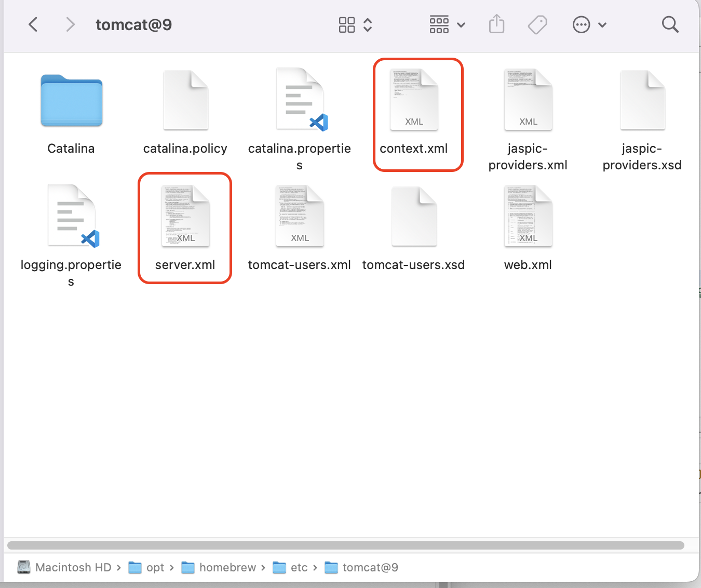Click the Share toolbar button

point(497,24)
